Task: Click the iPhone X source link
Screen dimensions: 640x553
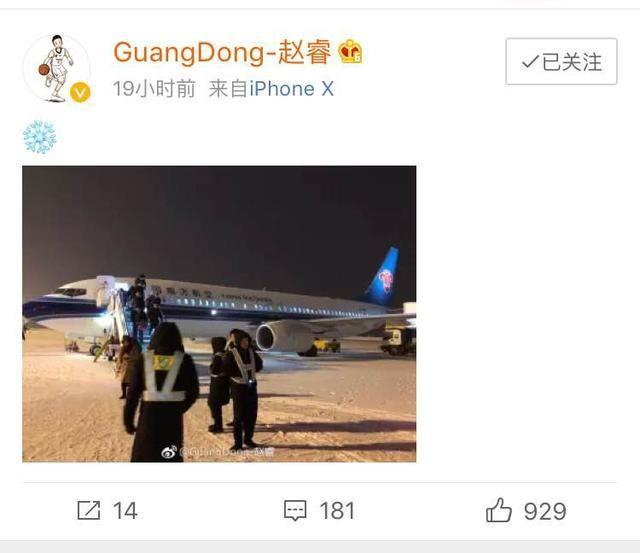Action: pyautogui.click(x=292, y=89)
